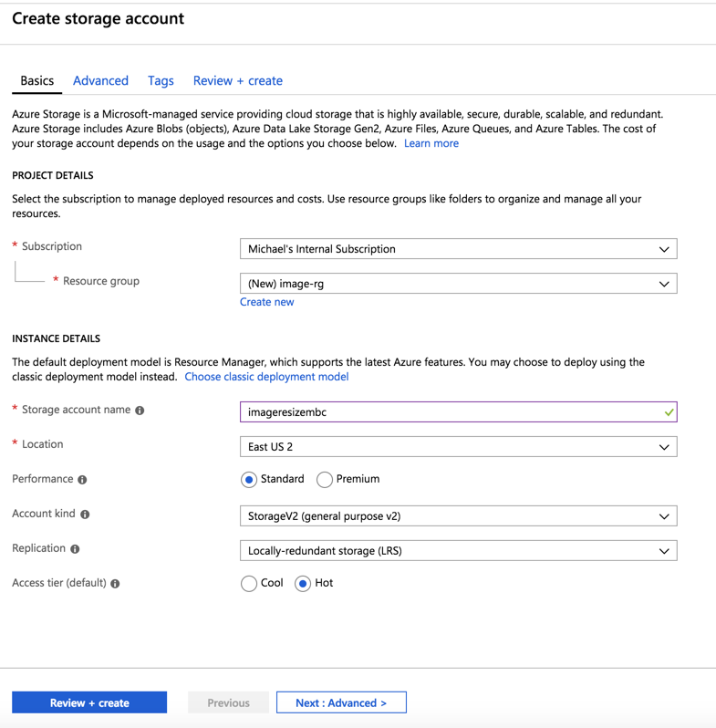
Task: Click green checkmark in storage name field
Action: 669,412
